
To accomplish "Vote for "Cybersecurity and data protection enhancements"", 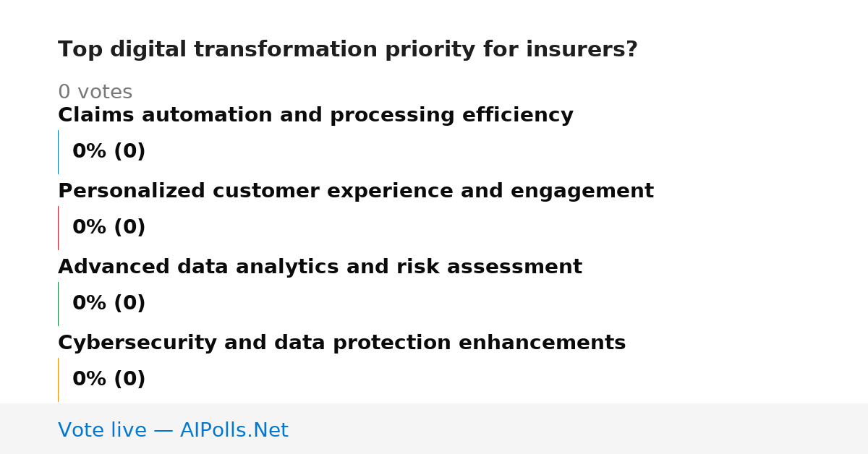I will tap(342, 343).
